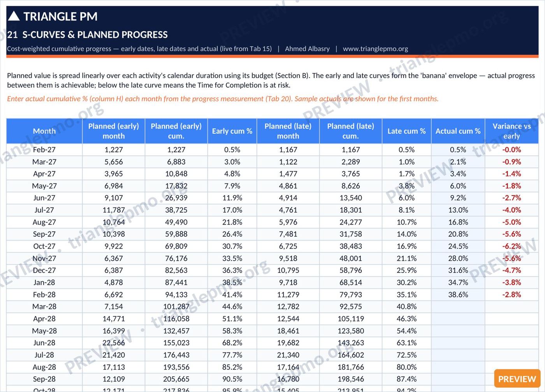Click the Jan-28 late cum 30.2% cell
Screen dimensions: 545x392
tap(406, 283)
